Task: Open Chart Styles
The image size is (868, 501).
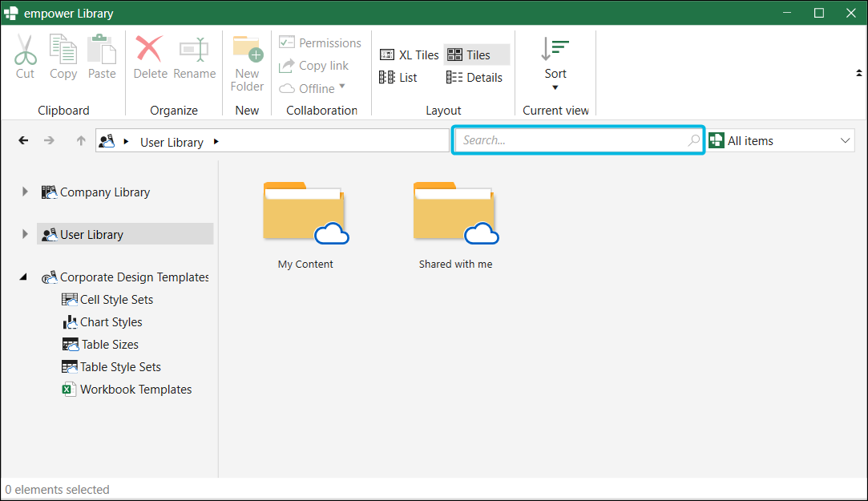Action: point(111,322)
